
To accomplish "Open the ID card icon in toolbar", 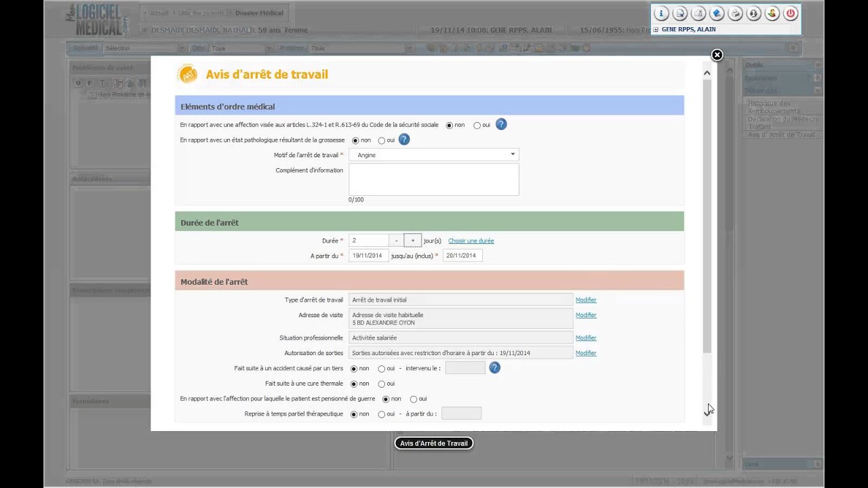I will pos(698,14).
